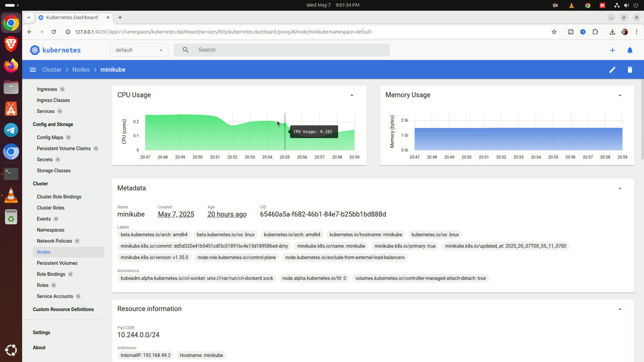Show applications via Ubuntu logo

(11, 350)
